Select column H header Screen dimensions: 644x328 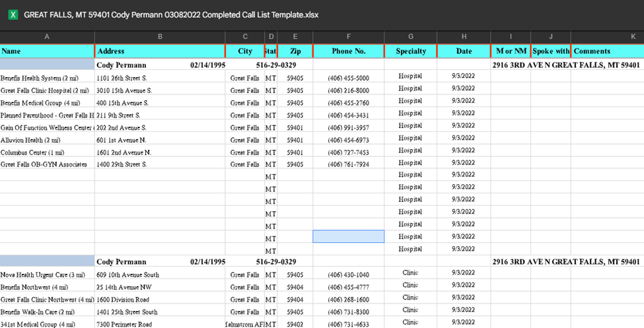pos(464,36)
